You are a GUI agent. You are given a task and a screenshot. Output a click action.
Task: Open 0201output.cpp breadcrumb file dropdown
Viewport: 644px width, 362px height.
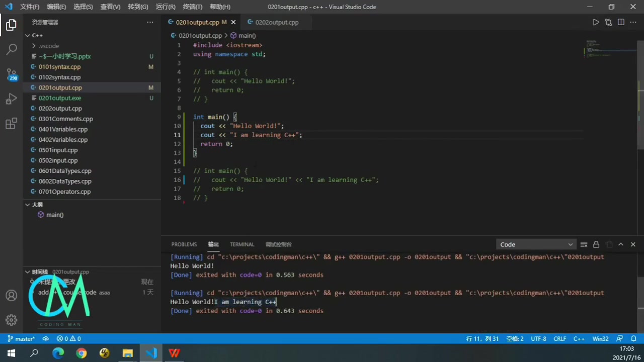pos(196,35)
